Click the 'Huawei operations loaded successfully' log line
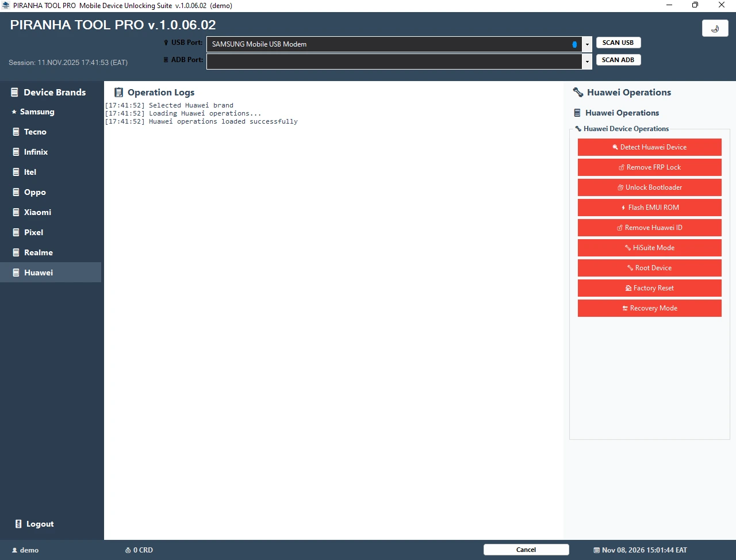The height and width of the screenshot is (560, 736). 201,121
